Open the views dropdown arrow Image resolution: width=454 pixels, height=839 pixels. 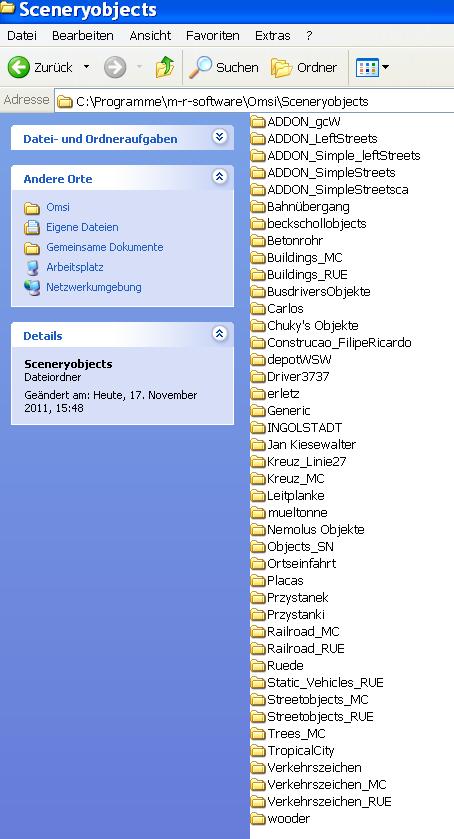(385, 67)
